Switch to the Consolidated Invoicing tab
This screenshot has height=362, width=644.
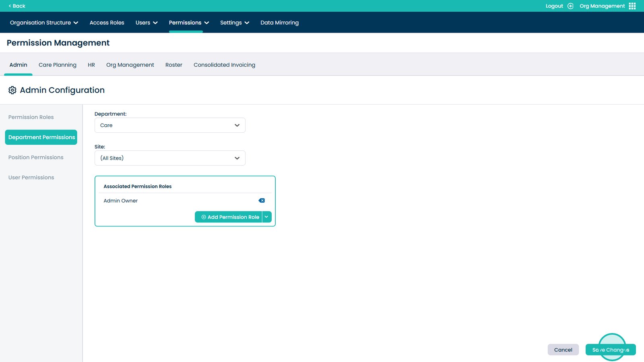coord(224,65)
